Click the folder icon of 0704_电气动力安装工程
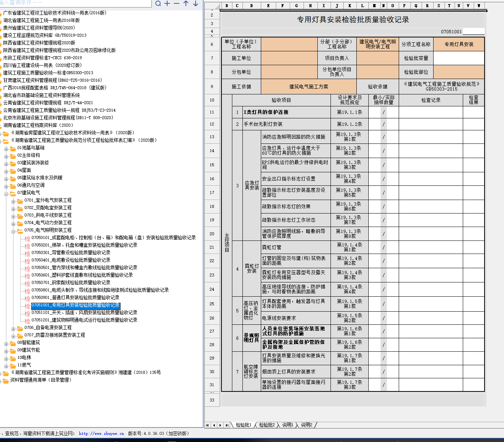504x442 pixels. point(20,223)
